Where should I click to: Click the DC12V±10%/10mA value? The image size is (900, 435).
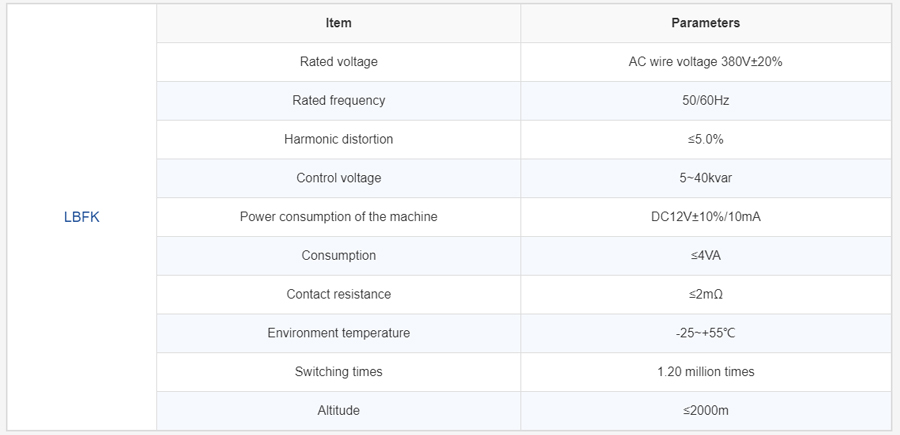(705, 217)
